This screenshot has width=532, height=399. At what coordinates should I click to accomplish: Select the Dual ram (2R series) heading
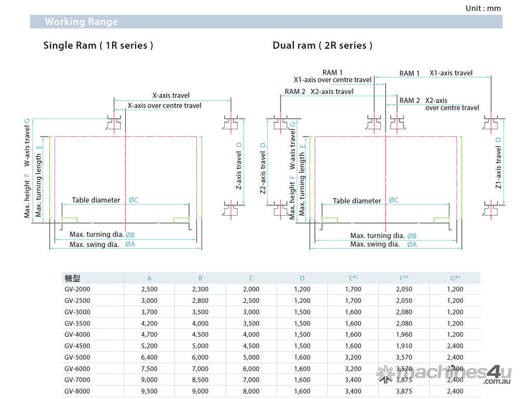point(322,46)
